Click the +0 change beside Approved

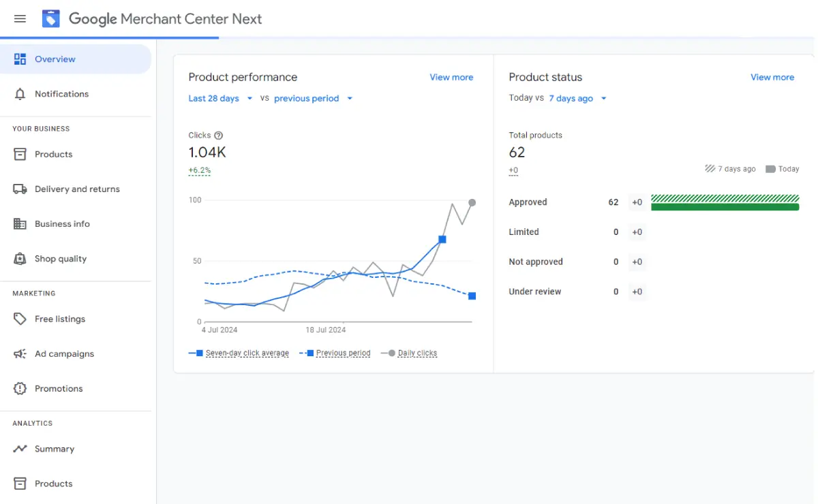637,202
